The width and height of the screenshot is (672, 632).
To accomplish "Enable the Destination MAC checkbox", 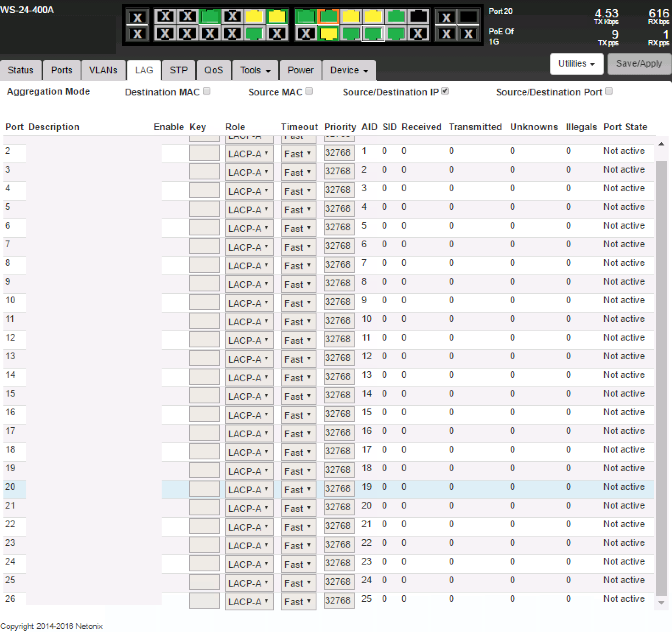I will tap(207, 91).
